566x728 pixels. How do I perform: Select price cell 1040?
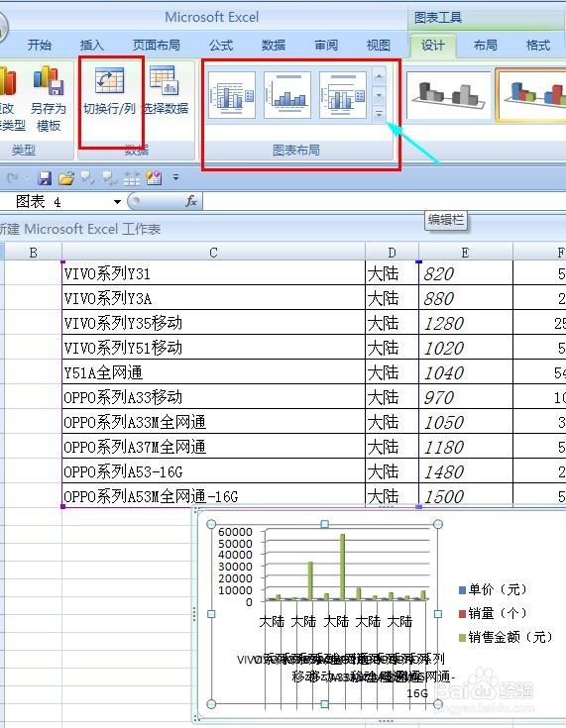(466, 371)
